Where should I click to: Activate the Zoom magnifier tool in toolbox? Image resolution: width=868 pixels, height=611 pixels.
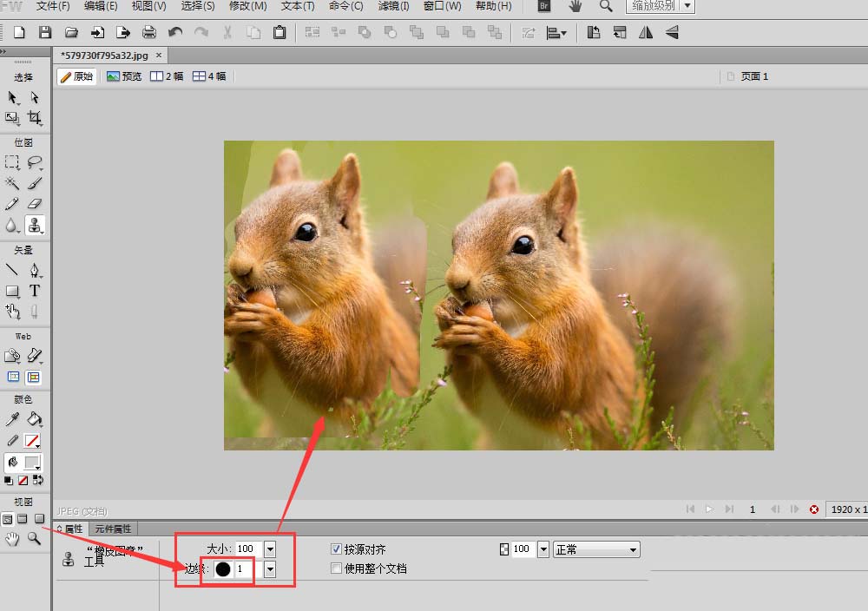point(35,539)
